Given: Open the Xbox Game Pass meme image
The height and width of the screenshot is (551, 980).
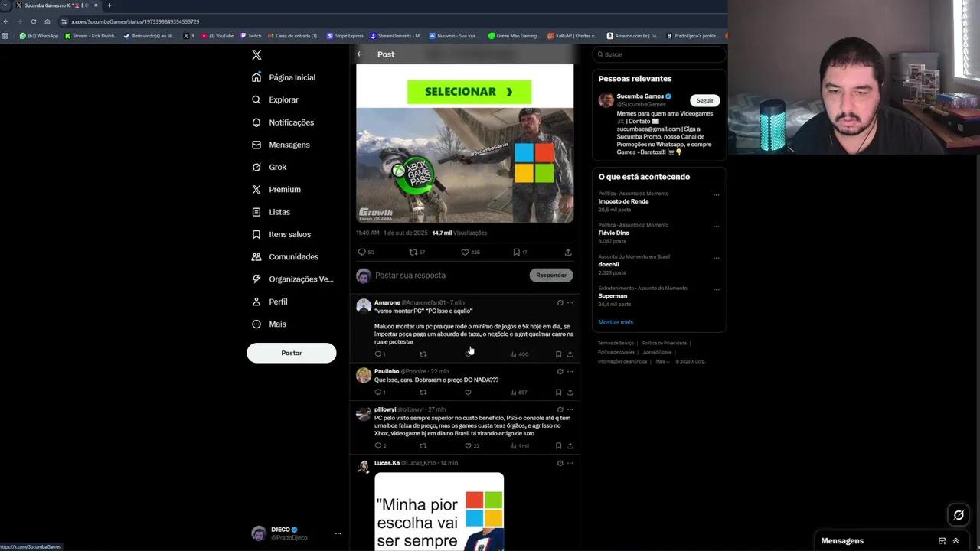Looking at the screenshot, I should (465, 165).
